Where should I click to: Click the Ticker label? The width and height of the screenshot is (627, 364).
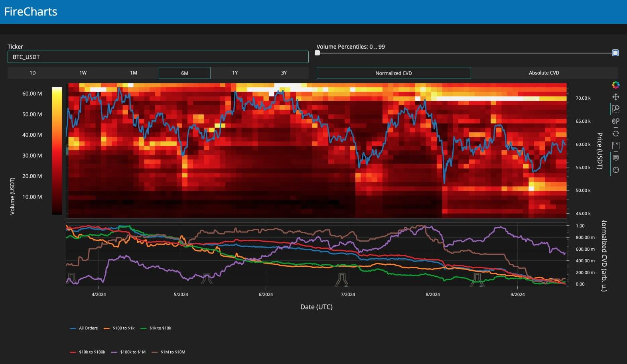(x=16, y=47)
